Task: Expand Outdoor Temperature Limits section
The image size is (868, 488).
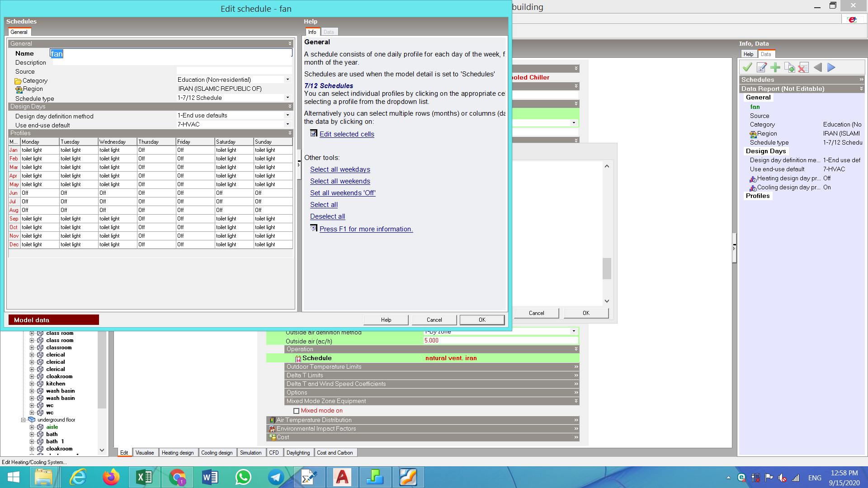Action: pyautogui.click(x=432, y=367)
